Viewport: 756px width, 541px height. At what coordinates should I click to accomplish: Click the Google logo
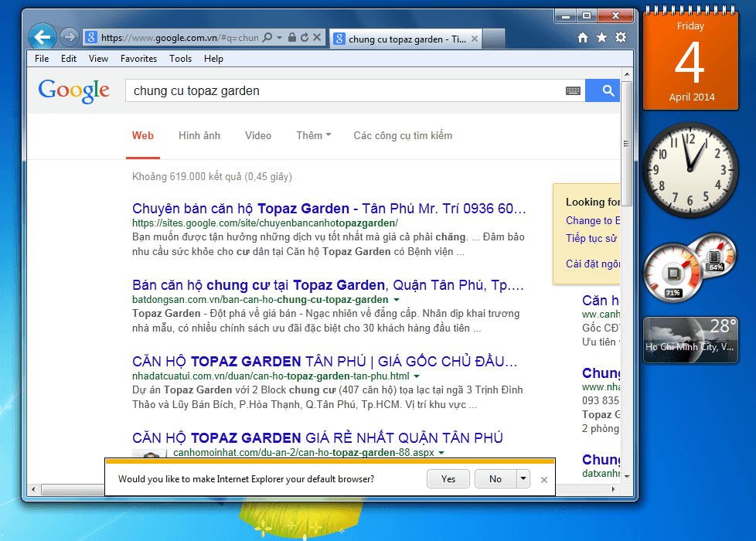pyautogui.click(x=73, y=90)
